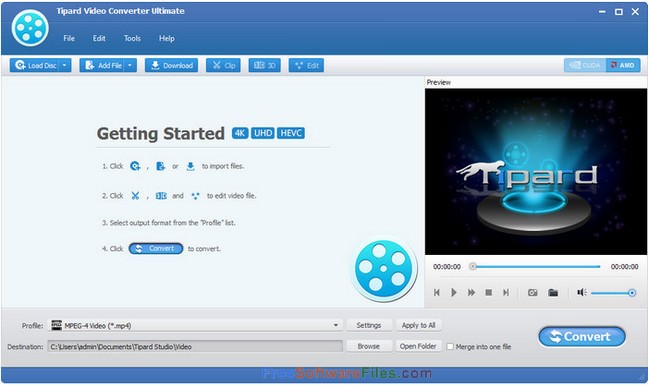This screenshot has height=388, width=649.
Task: Stop the preview playback
Action: click(x=488, y=292)
